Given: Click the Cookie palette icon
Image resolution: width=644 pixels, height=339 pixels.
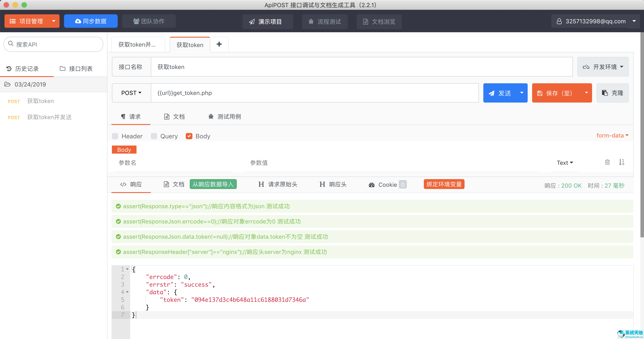Looking at the screenshot, I should pos(372,185).
